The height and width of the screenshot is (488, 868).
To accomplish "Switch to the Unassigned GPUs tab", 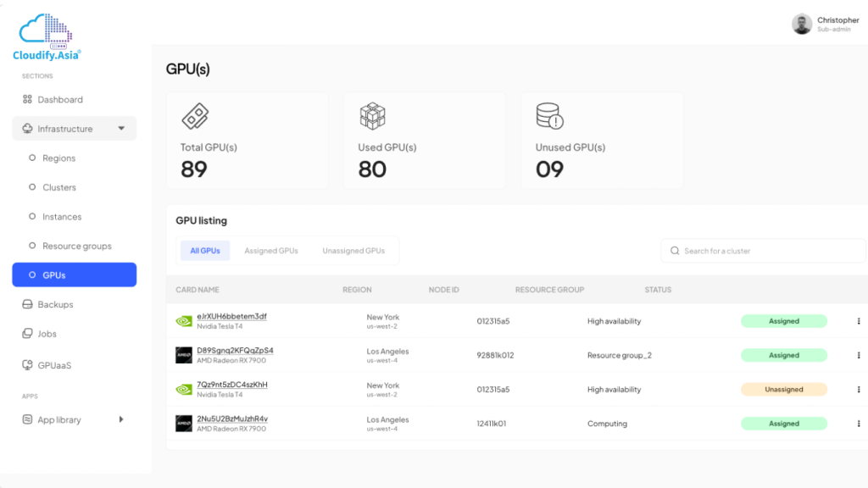I will [353, 250].
